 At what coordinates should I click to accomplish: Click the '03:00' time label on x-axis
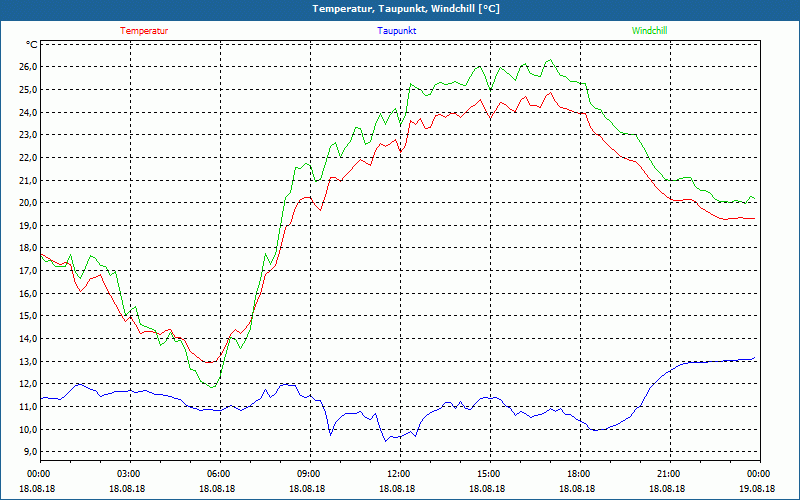(131, 473)
